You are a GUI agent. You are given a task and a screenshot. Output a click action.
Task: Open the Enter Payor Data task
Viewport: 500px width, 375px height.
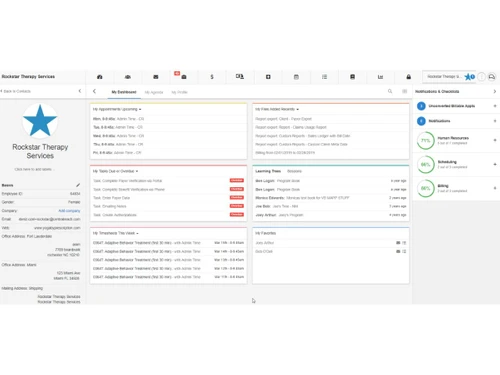pyautogui.click(x=112, y=198)
